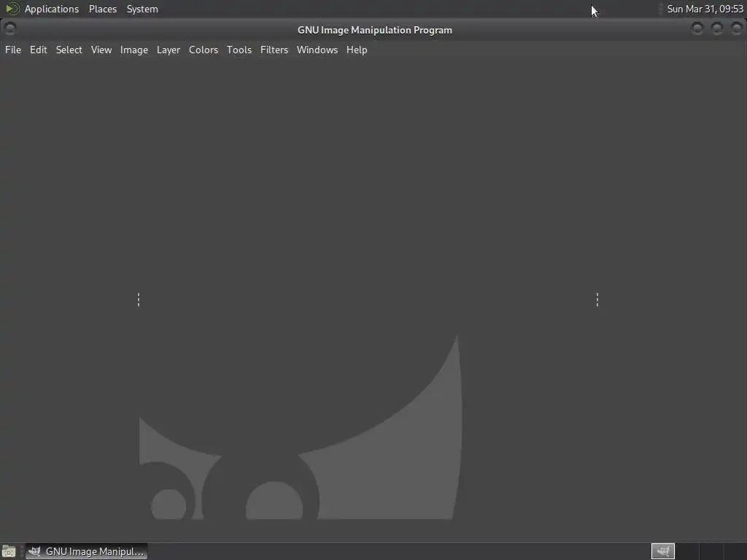Open the View menu
The image size is (747, 560).
101,50
